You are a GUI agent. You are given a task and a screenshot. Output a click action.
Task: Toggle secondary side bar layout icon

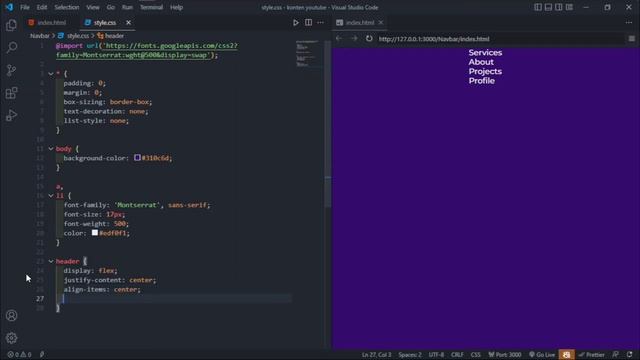point(558,7)
